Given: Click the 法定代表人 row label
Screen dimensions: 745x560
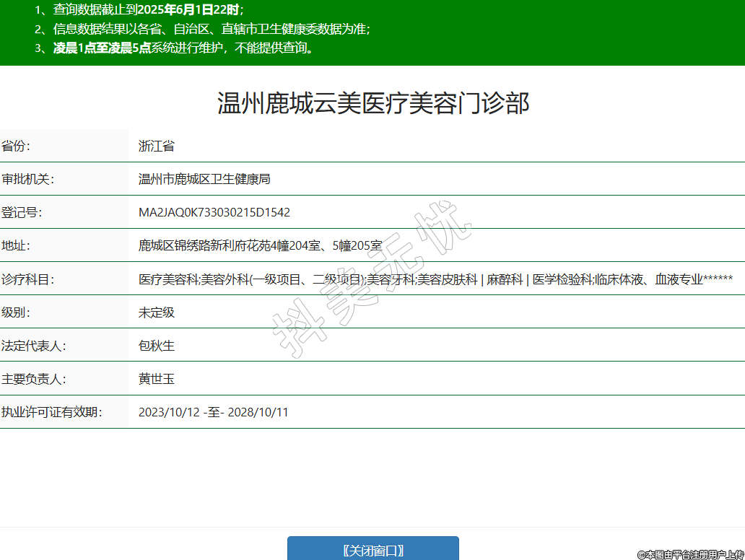Looking at the screenshot, I should point(33,346).
